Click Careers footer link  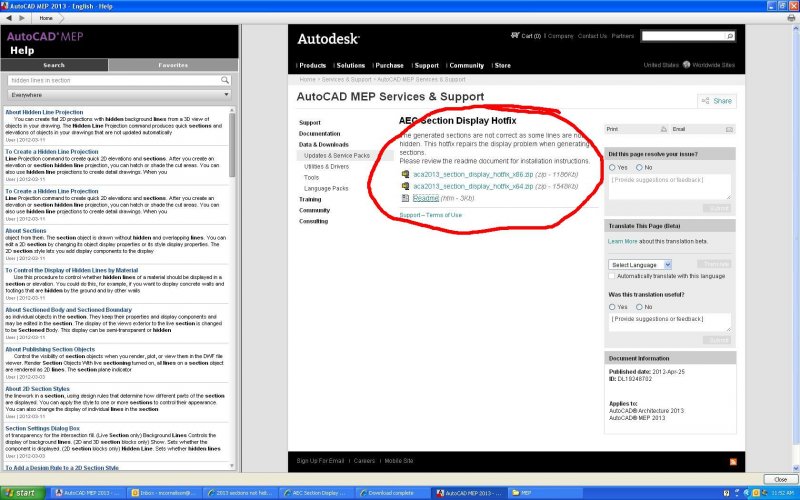click(364, 461)
